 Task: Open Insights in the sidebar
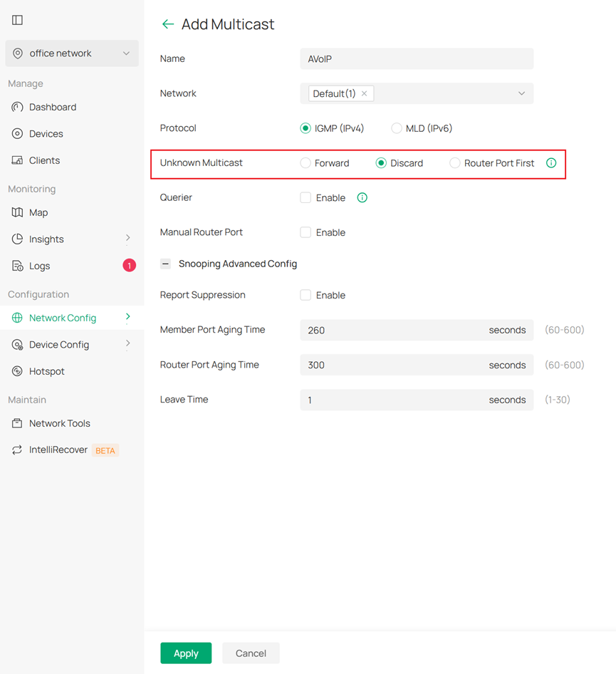[x=46, y=239]
